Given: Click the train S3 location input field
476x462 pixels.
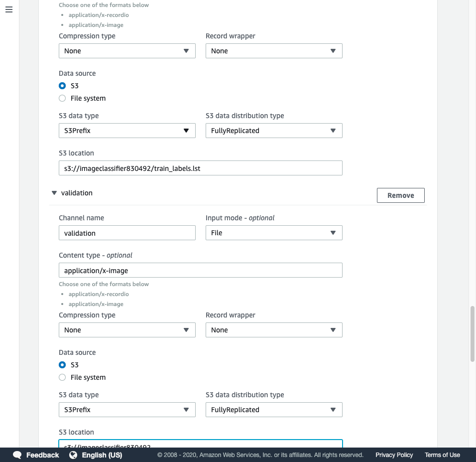Looking at the screenshot, I should click(x=200, y=167).
